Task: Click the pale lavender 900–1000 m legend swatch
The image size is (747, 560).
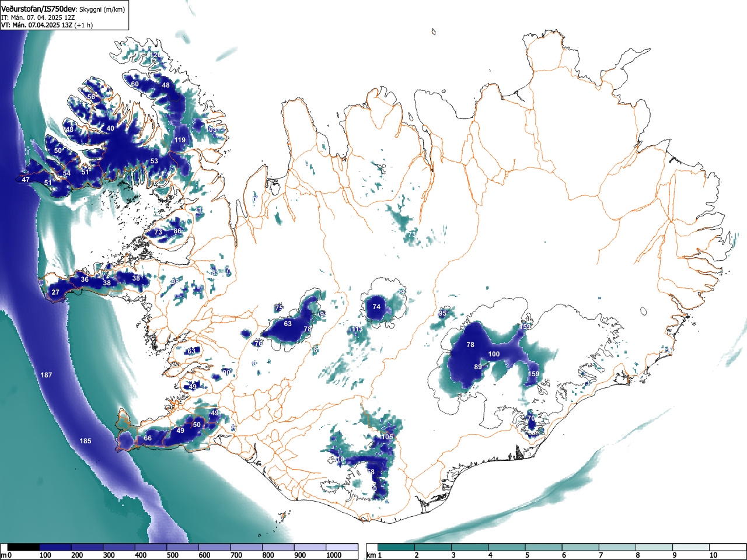Action: [310, 547]
